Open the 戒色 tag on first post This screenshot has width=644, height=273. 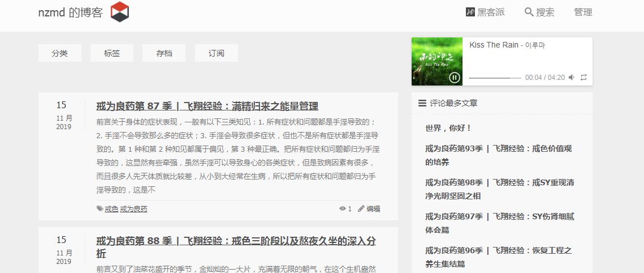coord(111,209)
